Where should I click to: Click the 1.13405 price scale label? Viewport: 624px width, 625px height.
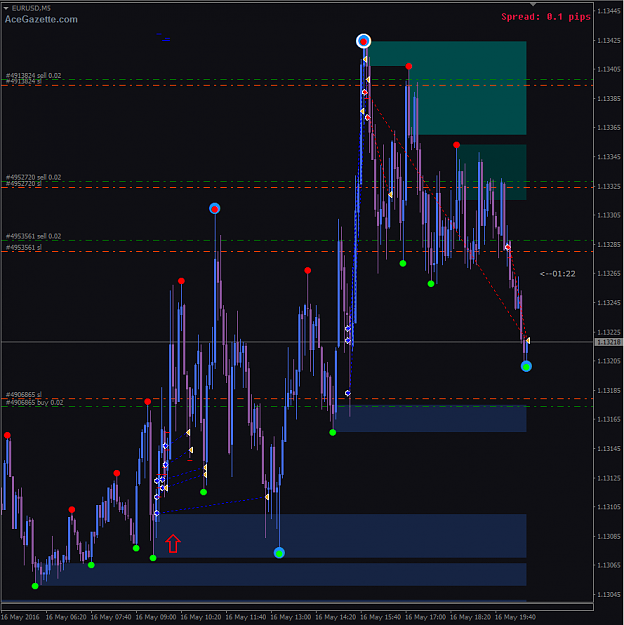click(609, 69)
